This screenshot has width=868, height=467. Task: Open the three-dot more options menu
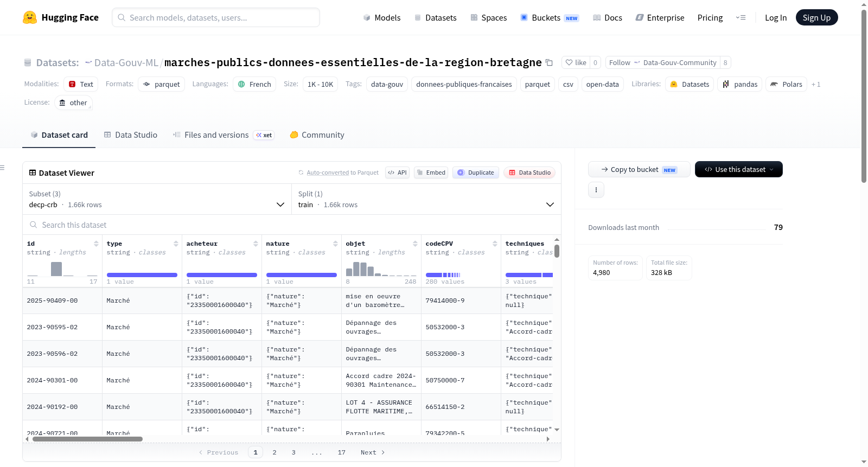[x=596, y=190]
